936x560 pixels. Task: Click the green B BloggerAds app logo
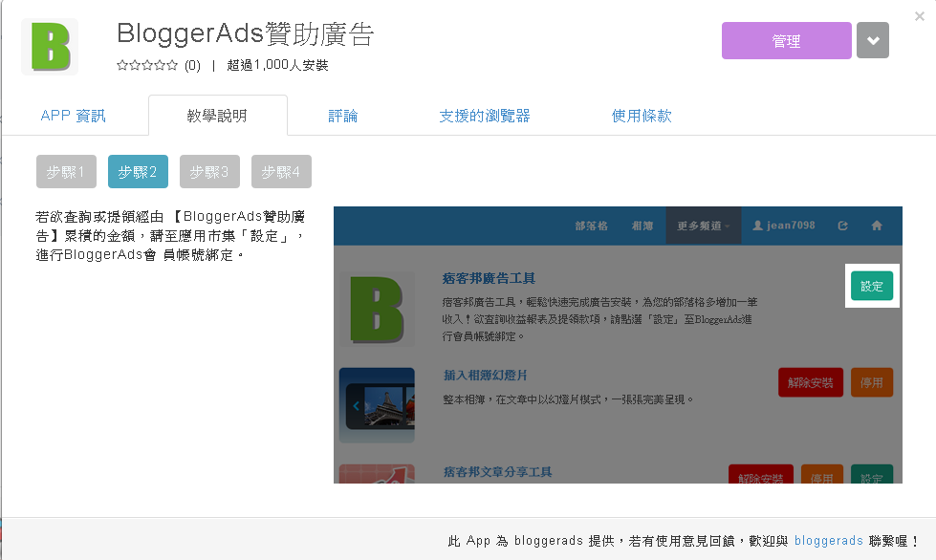[50, 47]
